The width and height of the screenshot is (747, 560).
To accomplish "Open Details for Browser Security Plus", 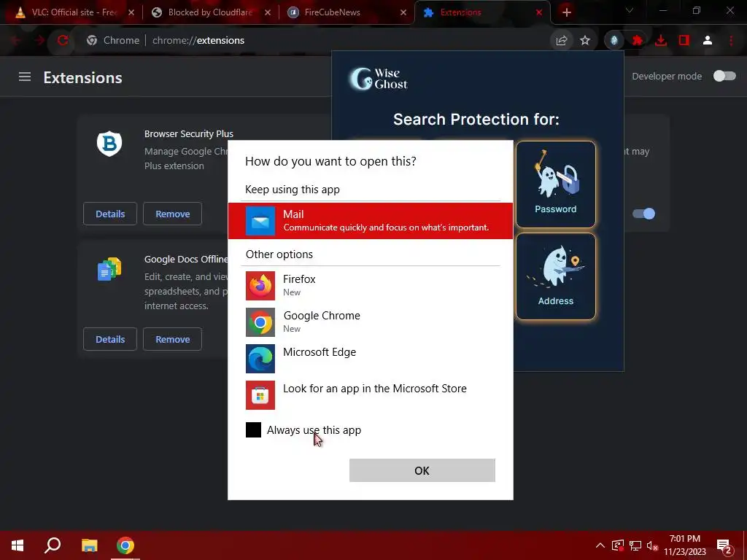I will [x=110, y=214].
